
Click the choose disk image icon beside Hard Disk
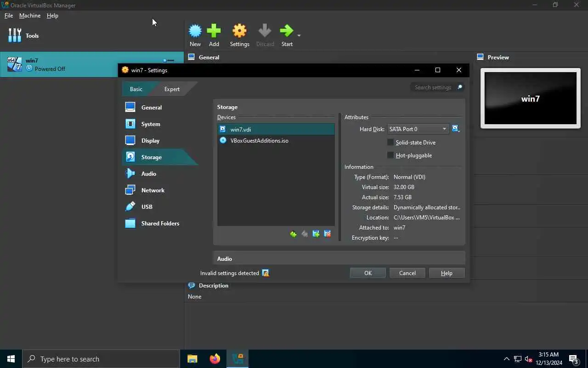[456, 129]
